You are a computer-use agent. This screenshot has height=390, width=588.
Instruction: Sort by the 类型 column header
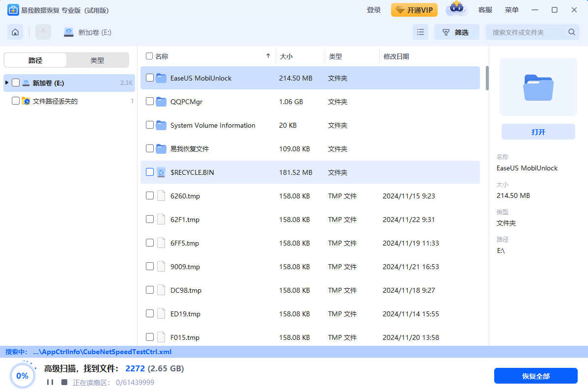[335, 56]
